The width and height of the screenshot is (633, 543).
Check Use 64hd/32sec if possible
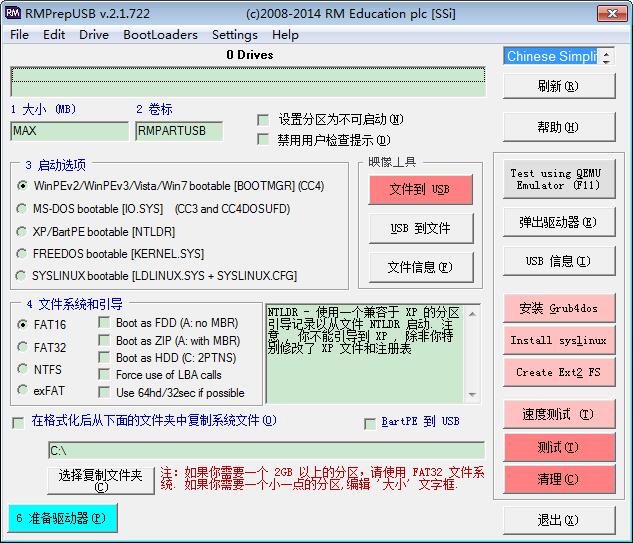[x=104, y=392]
